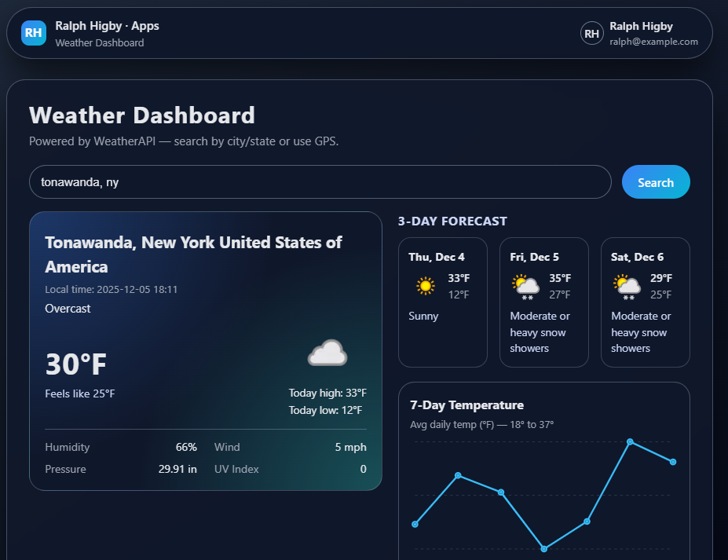This screenshot has height=560, width=728.
Task: Click the blue RH app logo in header
Action: coord(33,33)
